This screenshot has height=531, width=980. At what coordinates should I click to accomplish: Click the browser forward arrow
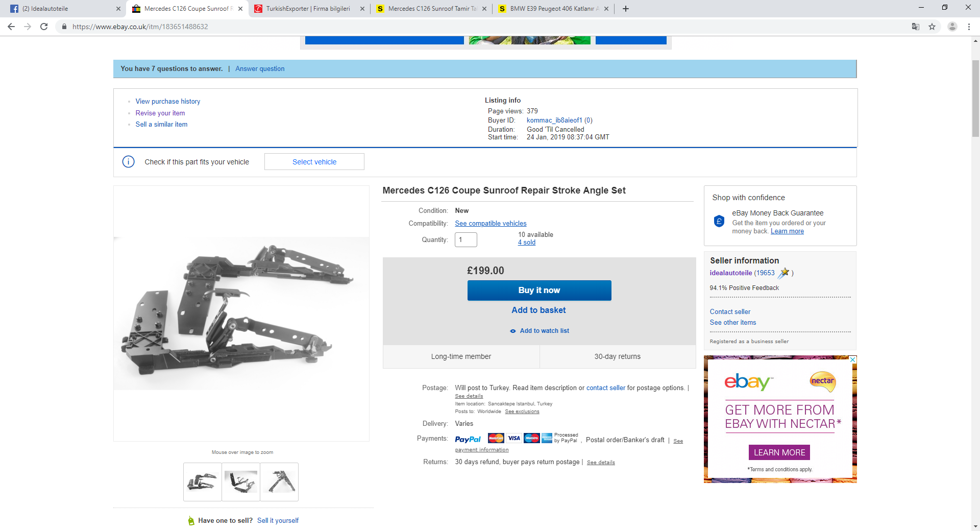click(x=28, y=27)
